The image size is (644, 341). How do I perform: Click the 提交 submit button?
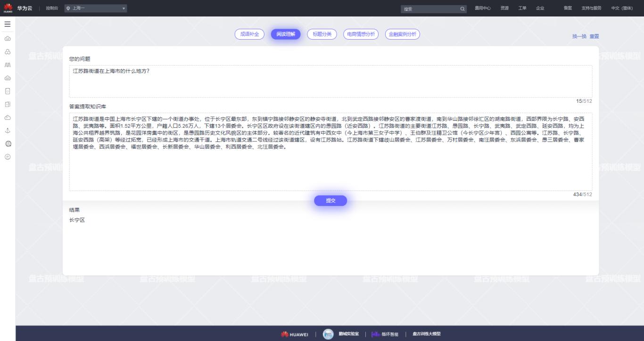click(330, 200)
